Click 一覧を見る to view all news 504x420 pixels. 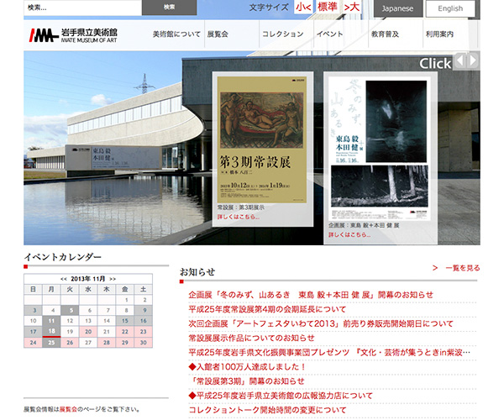click(x=462, y=268)
